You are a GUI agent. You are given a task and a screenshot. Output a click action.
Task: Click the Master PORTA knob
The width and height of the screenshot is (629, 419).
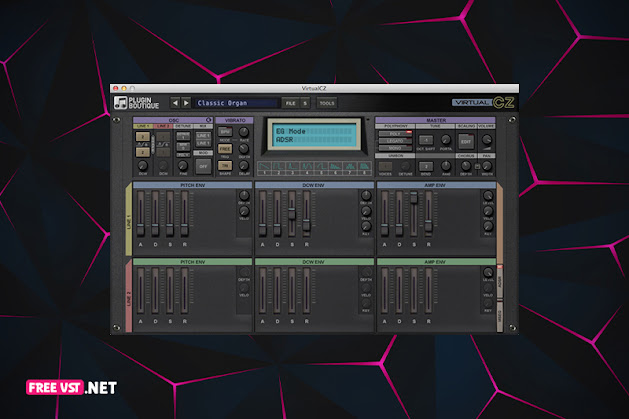[x=446, y=140]
